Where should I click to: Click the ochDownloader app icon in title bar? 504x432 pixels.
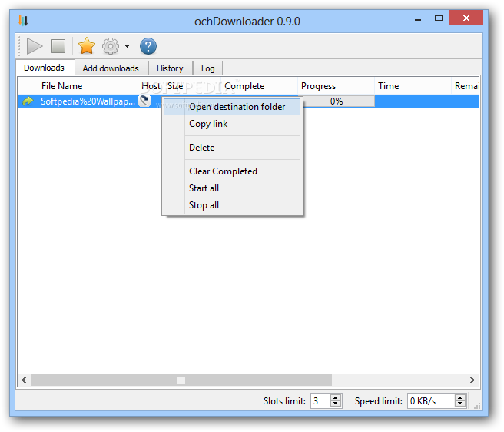pos(23,21)
